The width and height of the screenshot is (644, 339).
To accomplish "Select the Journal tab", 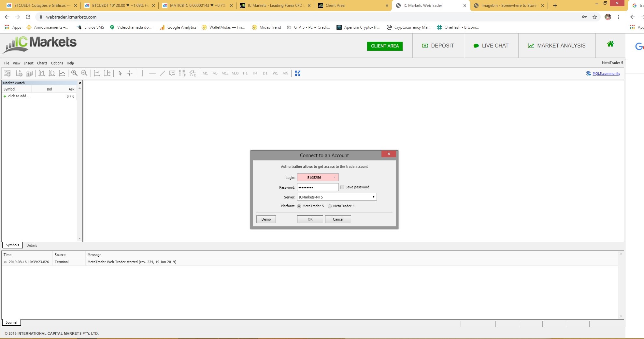I will click(11, 322).
